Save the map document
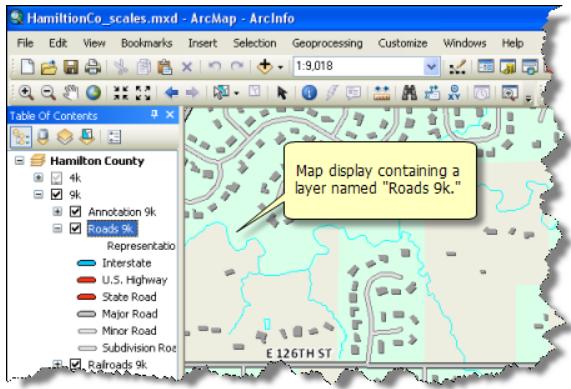Screen dimensions: 571x389 click(x=71, y=67)
